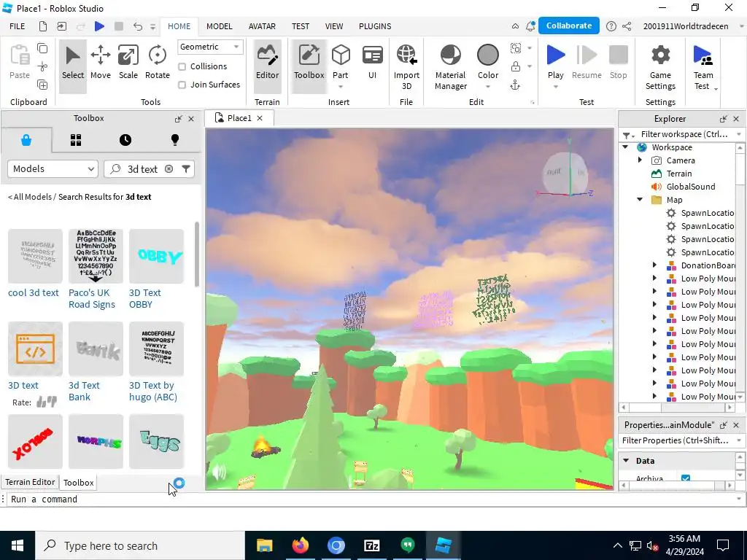Image resolution: width=747 pixels, height=560 pixels.
Task: Select the Move tool
Action: coord(101,63)
